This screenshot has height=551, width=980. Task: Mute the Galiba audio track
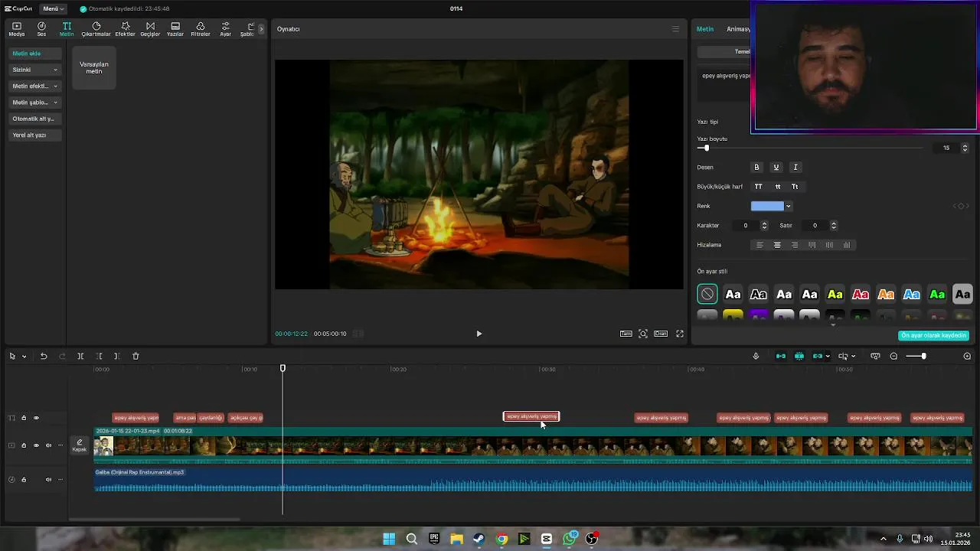(x=48, y=480)
